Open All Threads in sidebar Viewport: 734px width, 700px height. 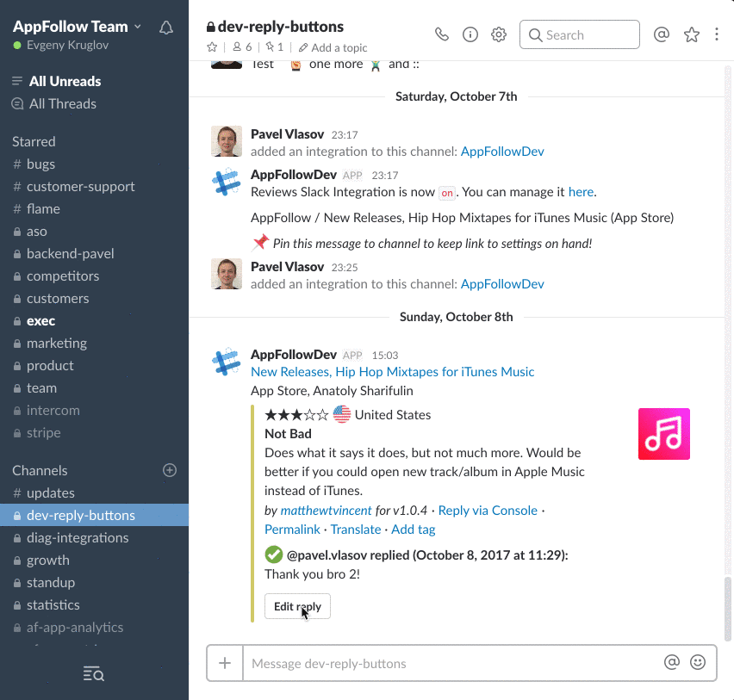coord(62,103)
